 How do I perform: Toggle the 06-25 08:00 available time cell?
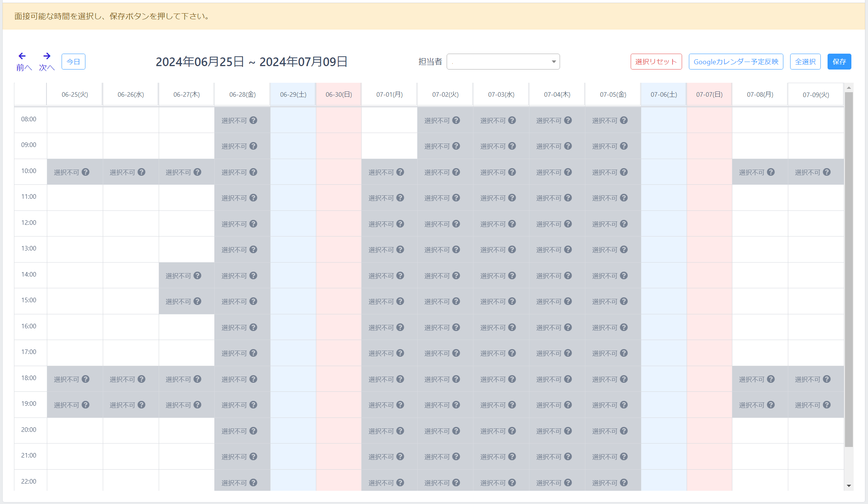(75, 120)
